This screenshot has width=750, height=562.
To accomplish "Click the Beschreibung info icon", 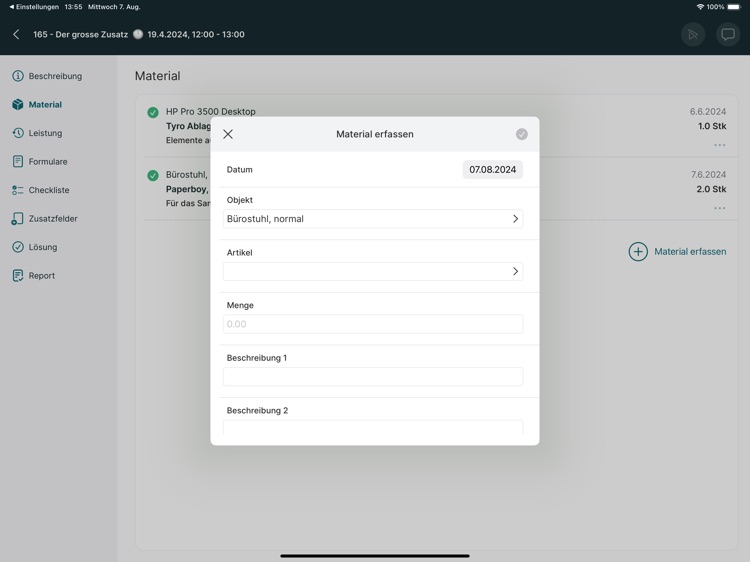I will tap(18, 76).
